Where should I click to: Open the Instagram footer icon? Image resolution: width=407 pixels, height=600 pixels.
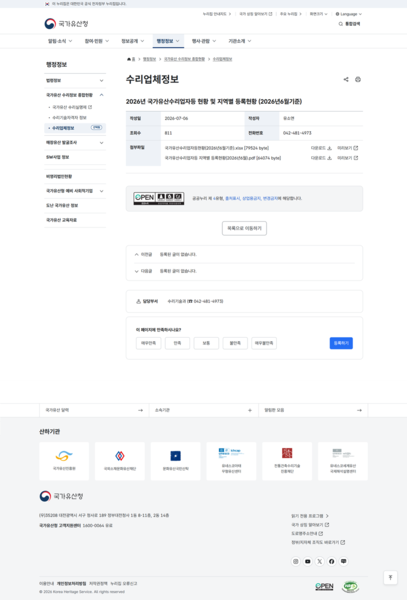point(296,561)
